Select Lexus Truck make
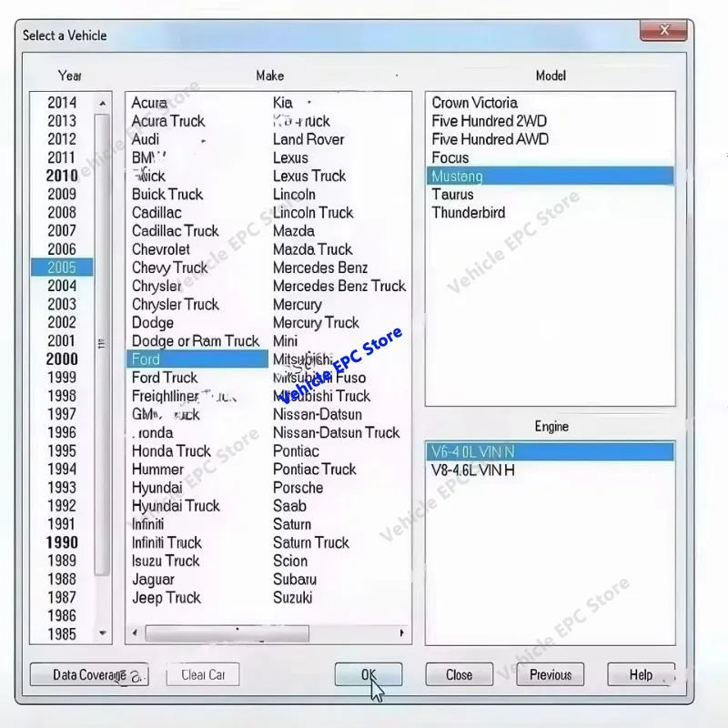728x728 pixels. 309,176
